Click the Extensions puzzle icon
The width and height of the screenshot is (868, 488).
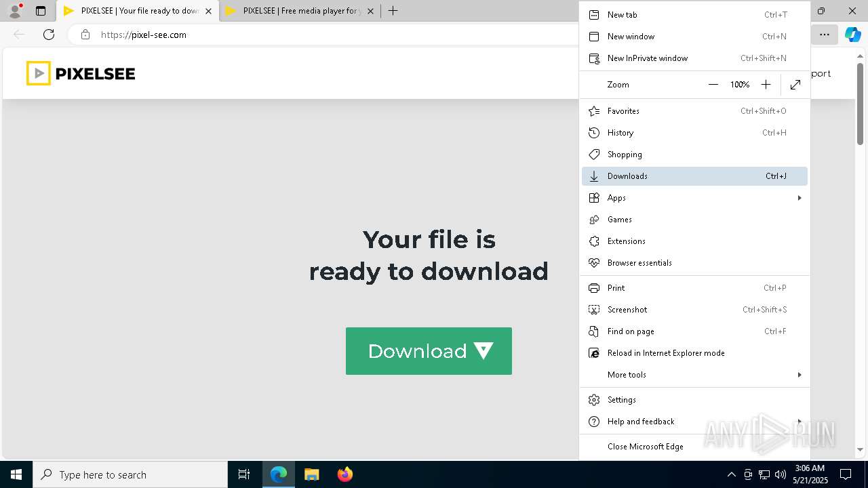point(594,241)
